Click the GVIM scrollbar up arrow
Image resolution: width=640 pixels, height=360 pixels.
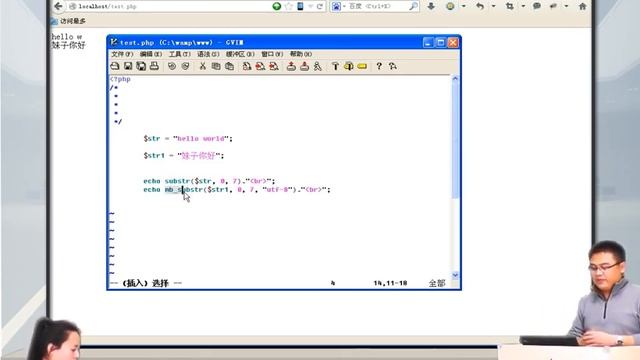pos(455,78)
